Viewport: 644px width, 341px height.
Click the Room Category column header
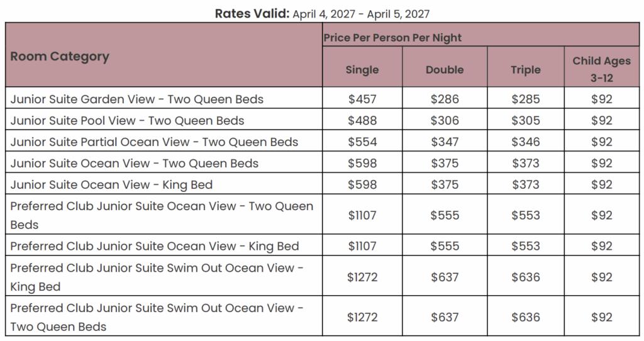pyautogui.click(x=60, y=57)
